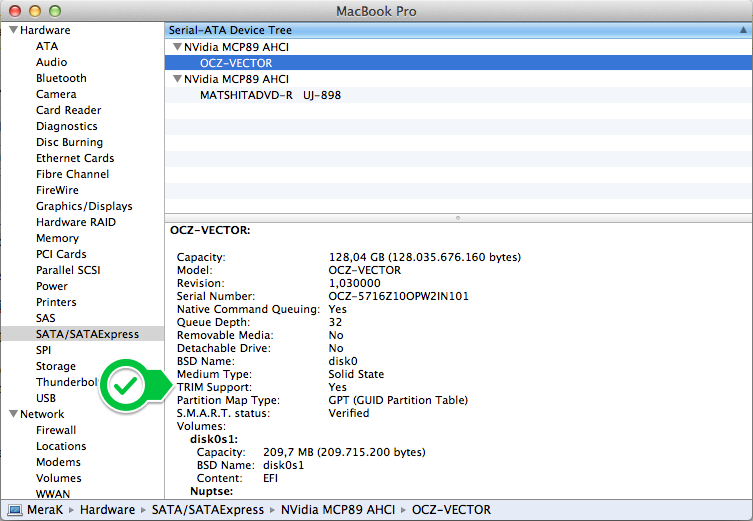
Task: Collapse the Hardware section triangle
Action: [x=14, y=30]
